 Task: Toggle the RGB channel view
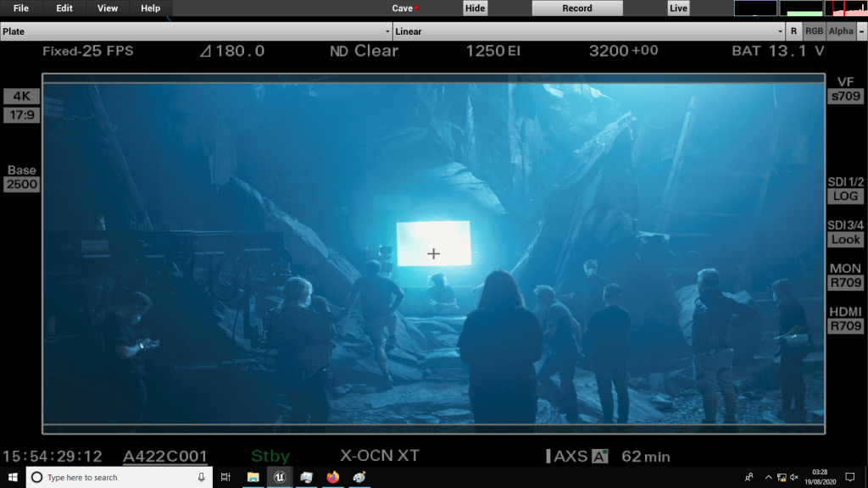[814, 31]
